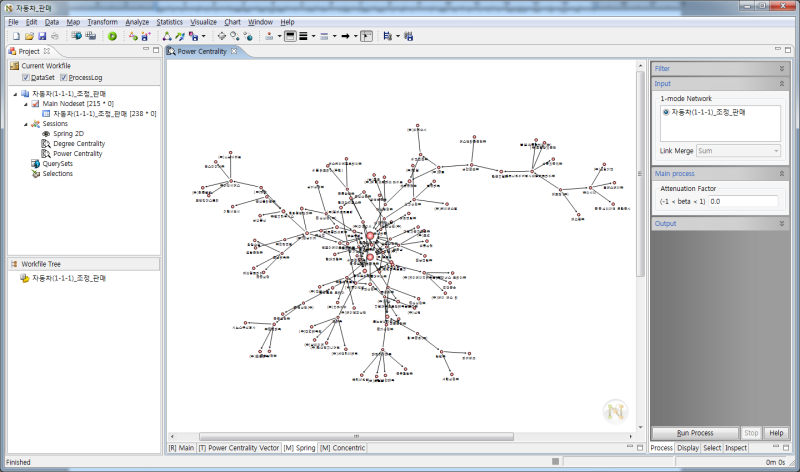
Task: Click the import data toolbar icon
Action: tap(77, 36)
